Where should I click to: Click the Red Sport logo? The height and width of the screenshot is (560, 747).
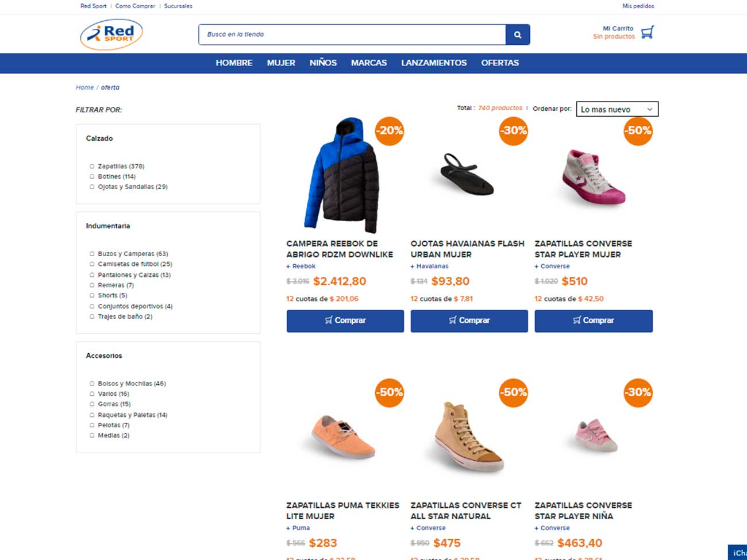[x=111, y=34]
